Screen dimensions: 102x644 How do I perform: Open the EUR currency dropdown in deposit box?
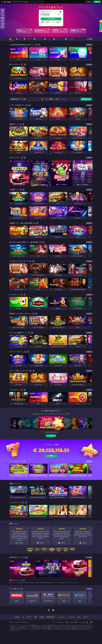(59, 14)
